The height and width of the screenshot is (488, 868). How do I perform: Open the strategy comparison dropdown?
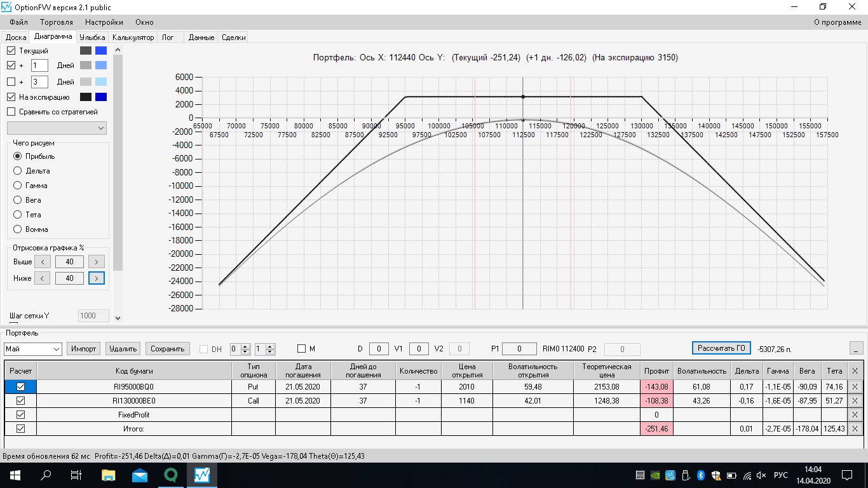57,128
